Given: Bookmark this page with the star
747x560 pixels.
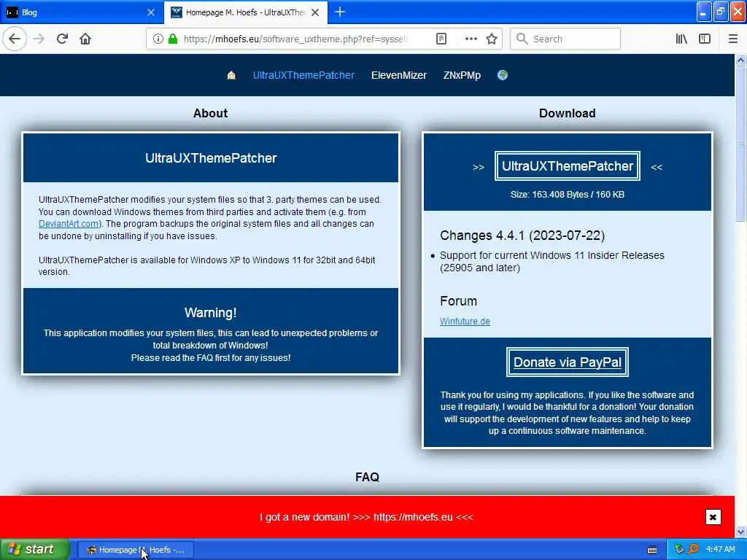Looking at the screenshot, I should coord(492,39).
